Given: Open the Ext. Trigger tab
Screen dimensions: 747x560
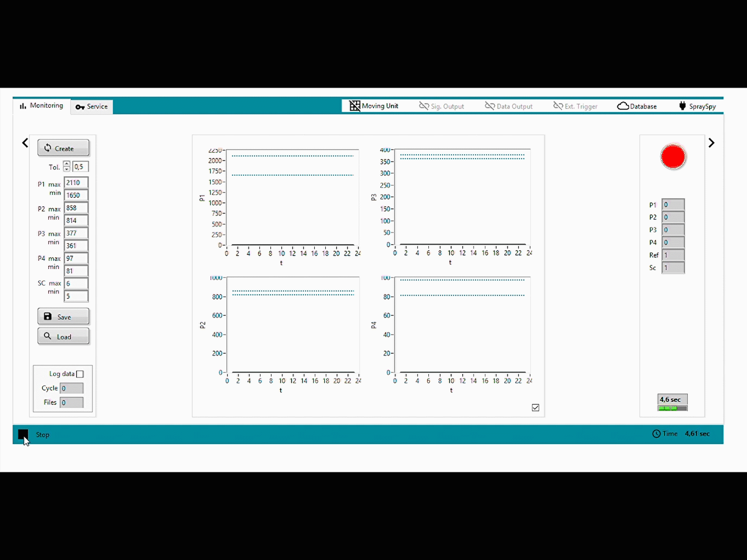Looking at the screenshot, I should coord(575,106).
